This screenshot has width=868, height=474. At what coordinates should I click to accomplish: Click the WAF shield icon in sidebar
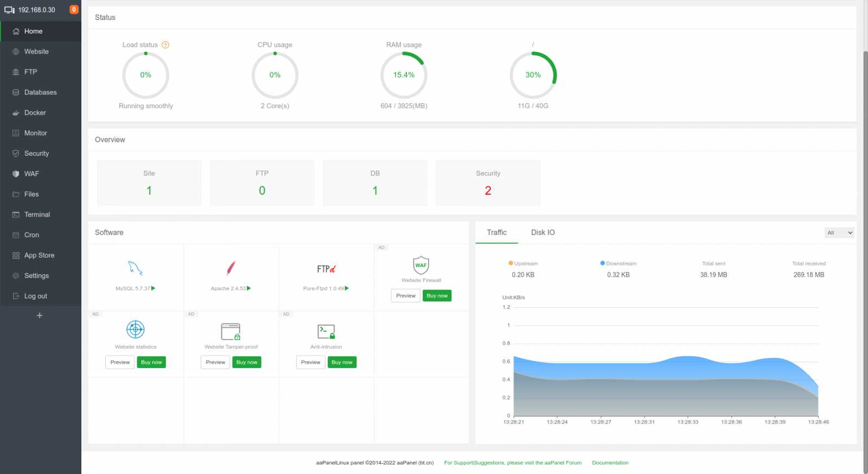coord(16,174)
